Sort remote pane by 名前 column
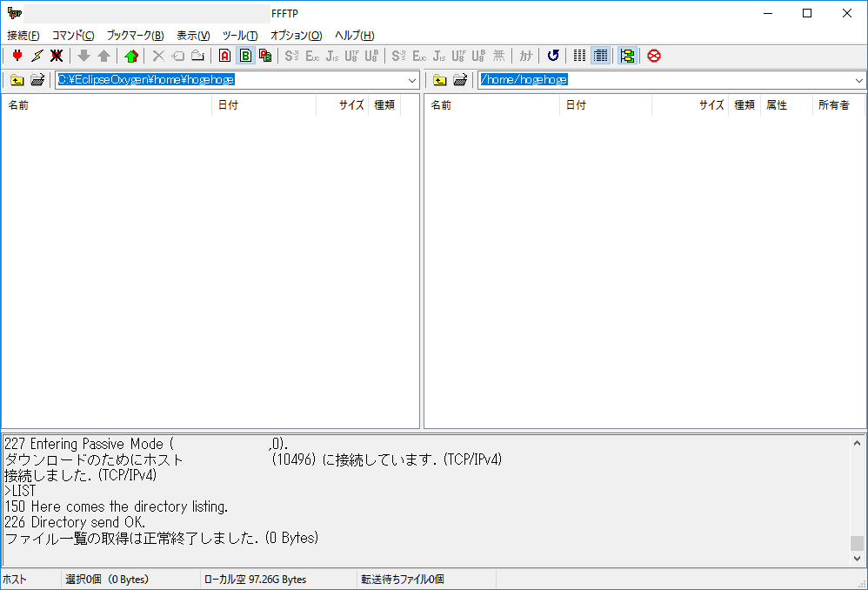Screen dimensions: 868x590 click(x=492, y=105)
